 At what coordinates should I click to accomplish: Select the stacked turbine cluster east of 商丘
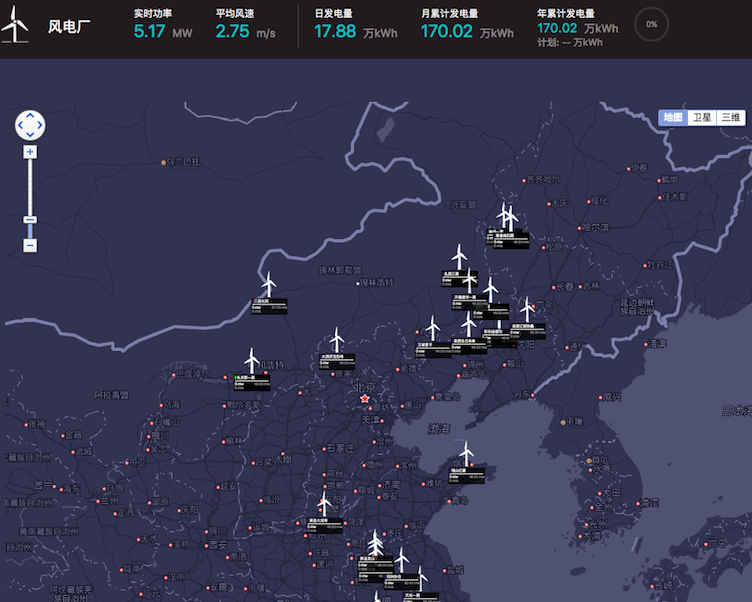pos(376,543)
